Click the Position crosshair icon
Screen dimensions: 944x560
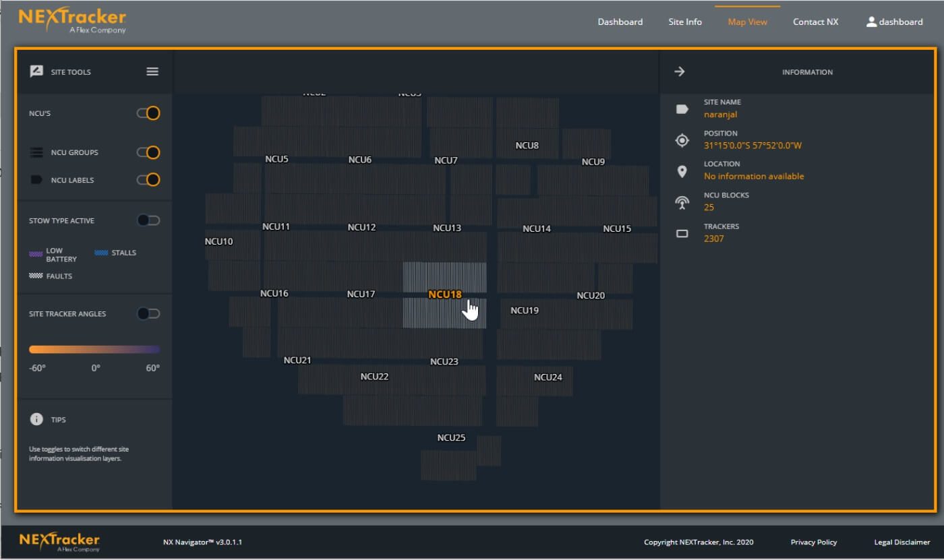tap(682, 140)
